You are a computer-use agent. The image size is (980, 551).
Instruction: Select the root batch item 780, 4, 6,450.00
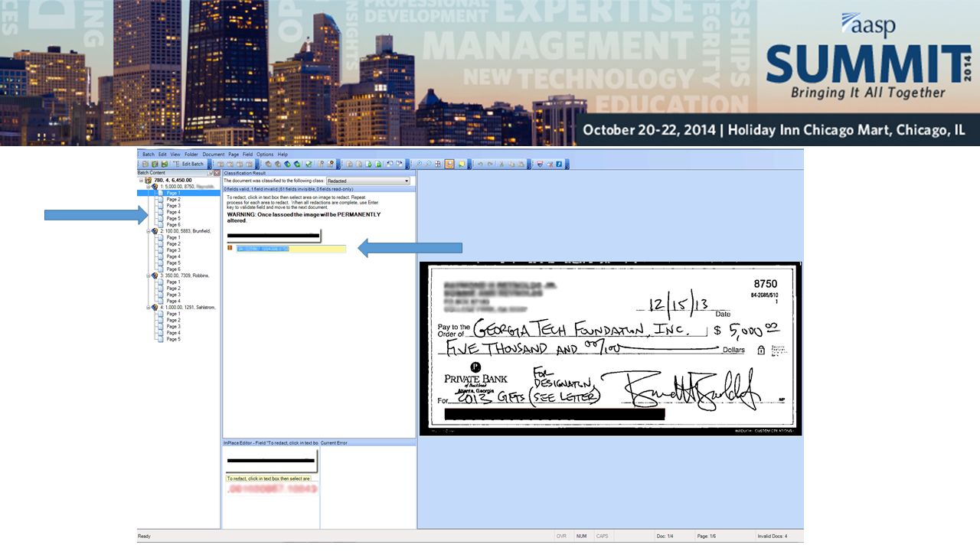pyautogui.click(x=172, y=180)
